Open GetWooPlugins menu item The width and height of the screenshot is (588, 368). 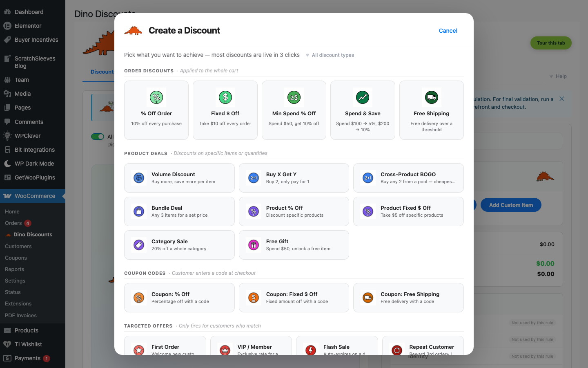(x=33, y=177)
